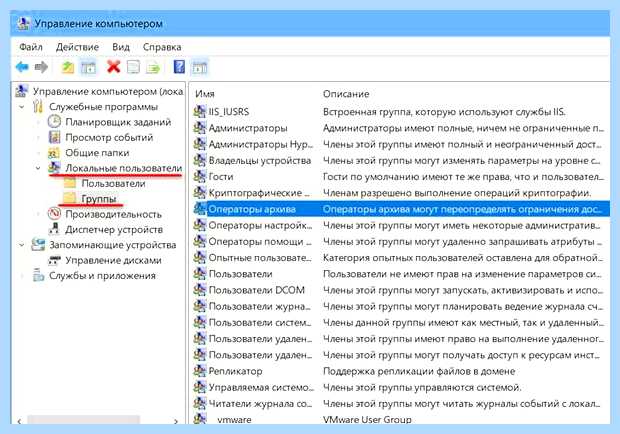Select the Операторы настройк... group
Image resolution: width=620 pixels, height=434 pixels.
[x=260, y=225]
